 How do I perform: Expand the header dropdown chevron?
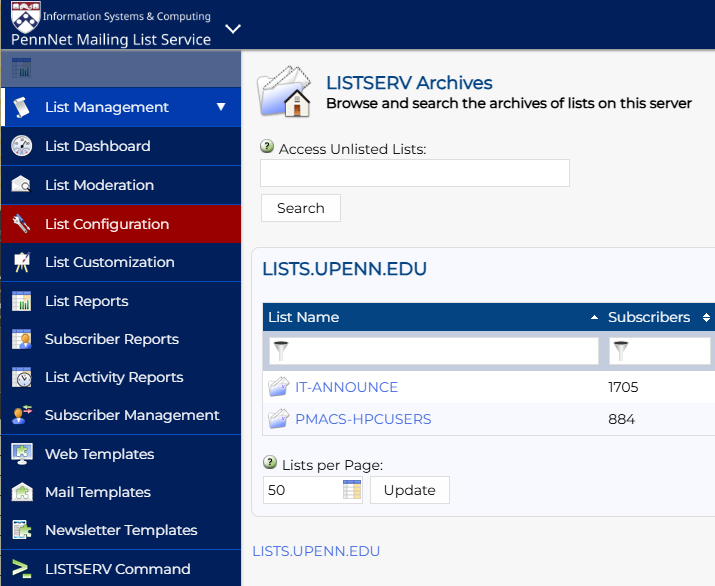point(233,29)
